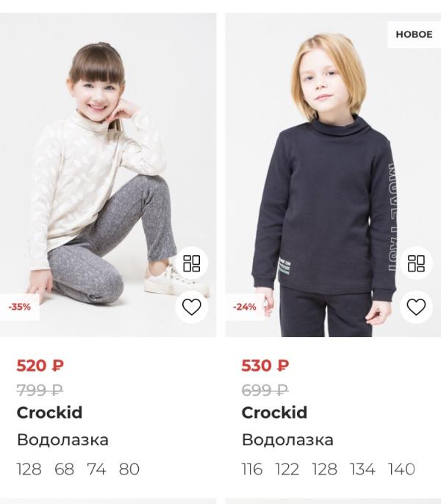Viewport: 441px width, 504px height.
Task: Choose size 80 for the beige turtleneck
Action: click(129, 469)
